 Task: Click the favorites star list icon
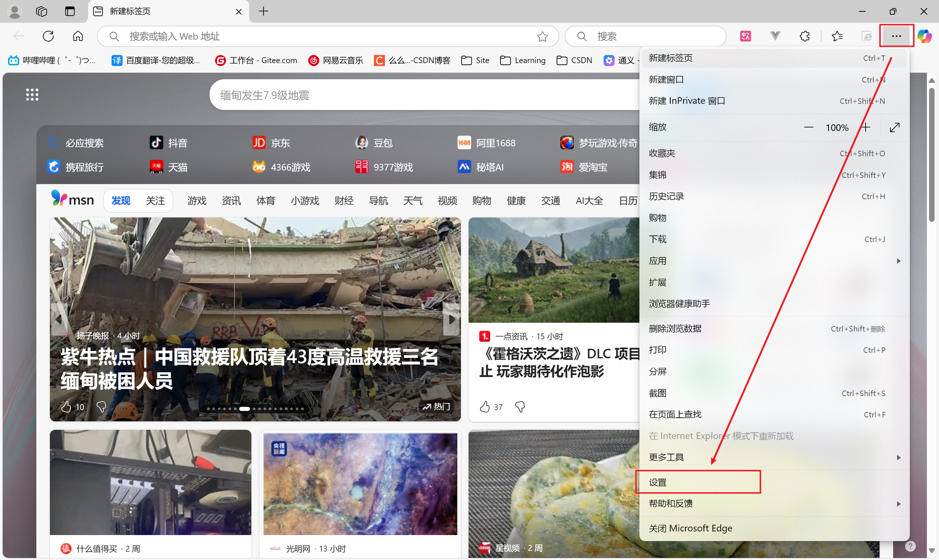[x=837, y=36]
